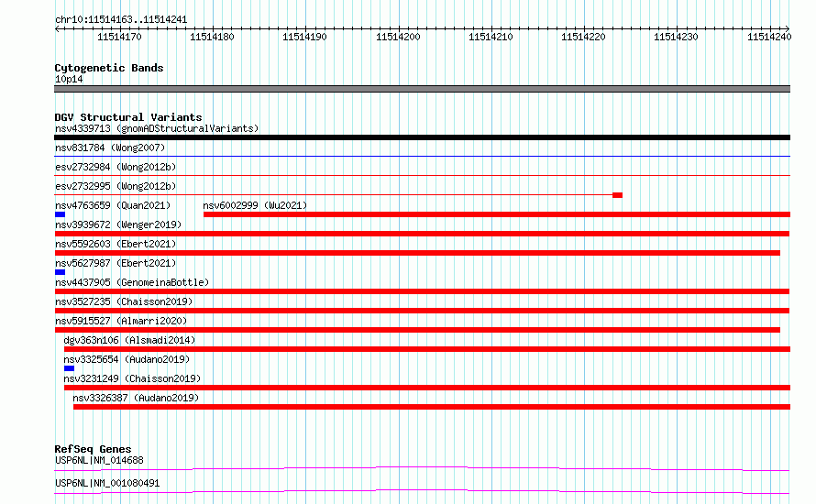Open variant esv2732984 (Wong2012b) label
The width and height of the screenshot is (816, 504).
pos(116,167)
